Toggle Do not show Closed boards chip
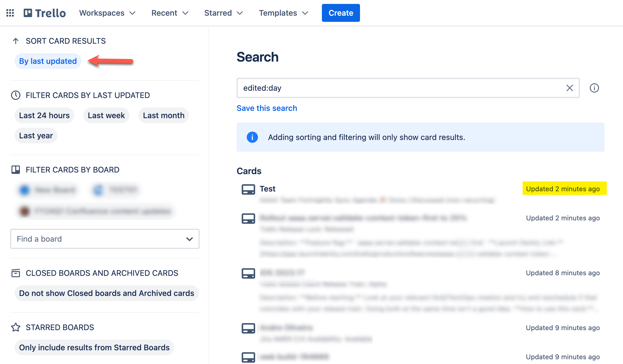This screenshot has height=364, width=623. pos(107,293)
